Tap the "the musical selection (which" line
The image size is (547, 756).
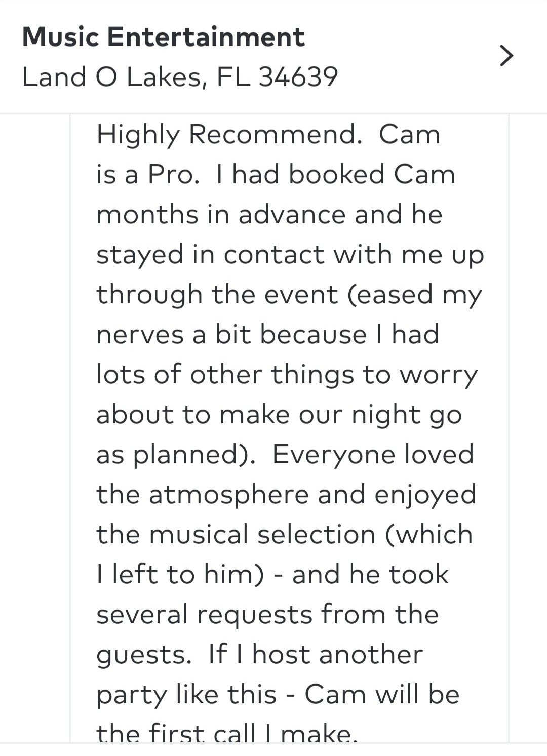[284, 535]
